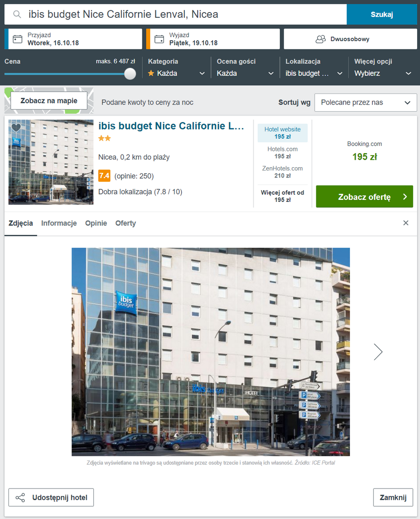
Task: Click the magnifier search icon
Action: [17, 14]
